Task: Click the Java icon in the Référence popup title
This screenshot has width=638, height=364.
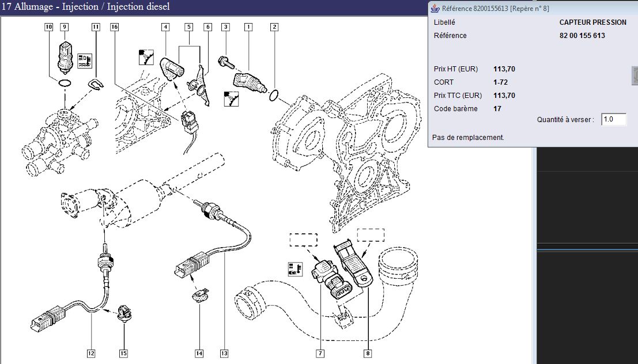Action: (435, 8)
